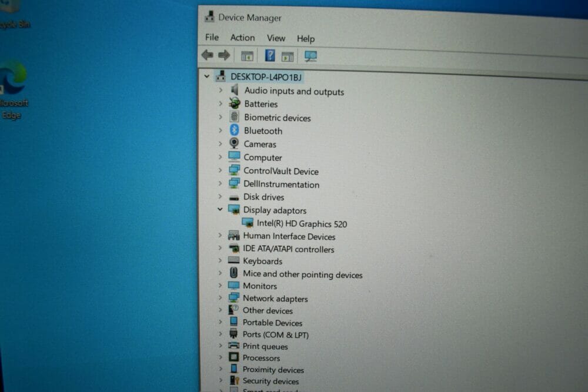This screenshot has width=588, height=392.
Task: Expand the ControlVault Device category
Action: pos(220,170)
